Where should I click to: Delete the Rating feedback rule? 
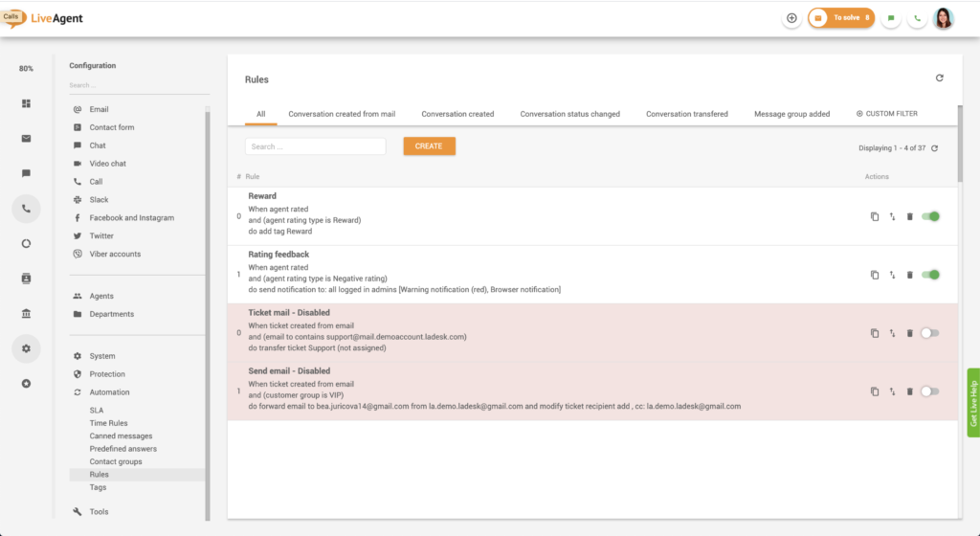click(909, 275)
